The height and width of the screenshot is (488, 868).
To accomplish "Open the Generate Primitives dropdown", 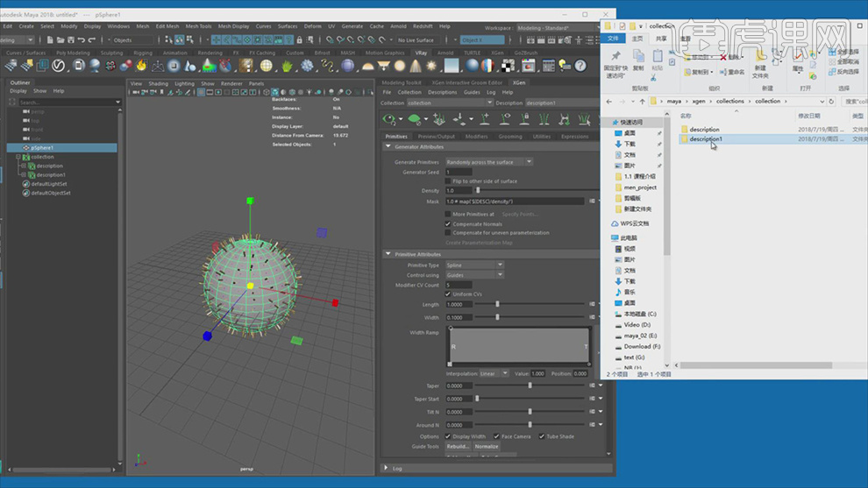I will point(488,162).
